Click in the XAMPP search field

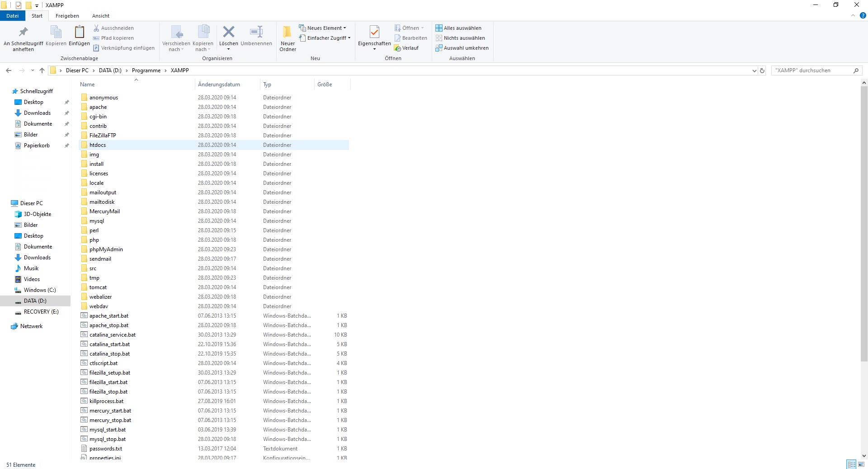811,70
